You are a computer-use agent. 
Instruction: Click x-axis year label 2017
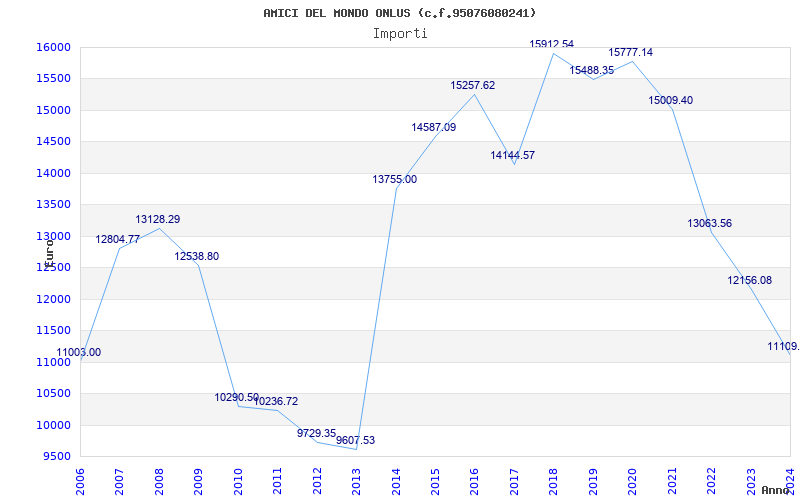pos(514,482)
